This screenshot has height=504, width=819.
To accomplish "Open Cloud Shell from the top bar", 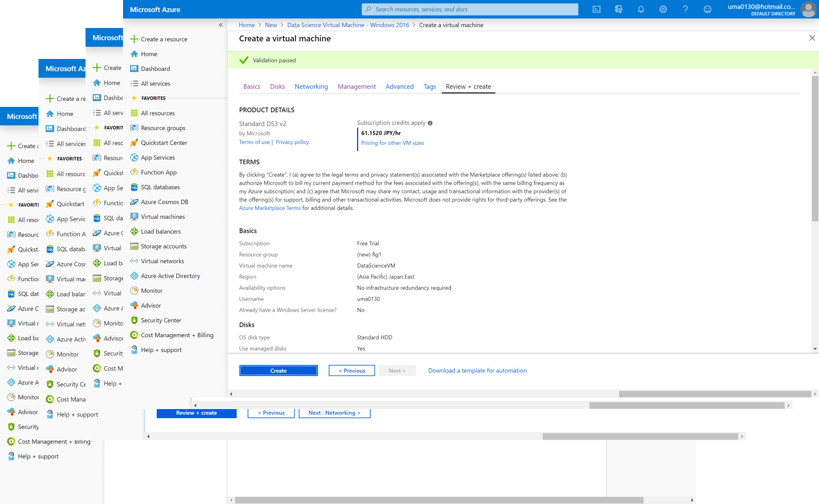I will (x=596, y=9).
